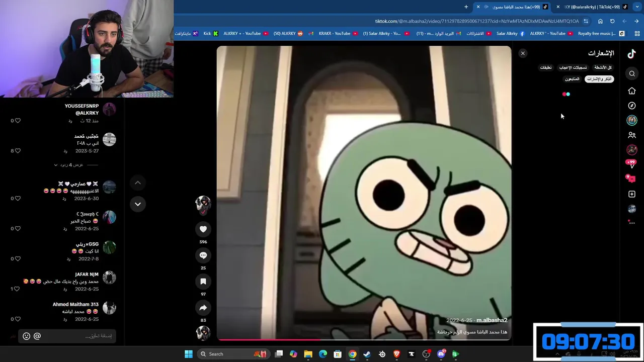Share the video using the arrow icon
The image size is (644, 362).
(x=203, y=308)
